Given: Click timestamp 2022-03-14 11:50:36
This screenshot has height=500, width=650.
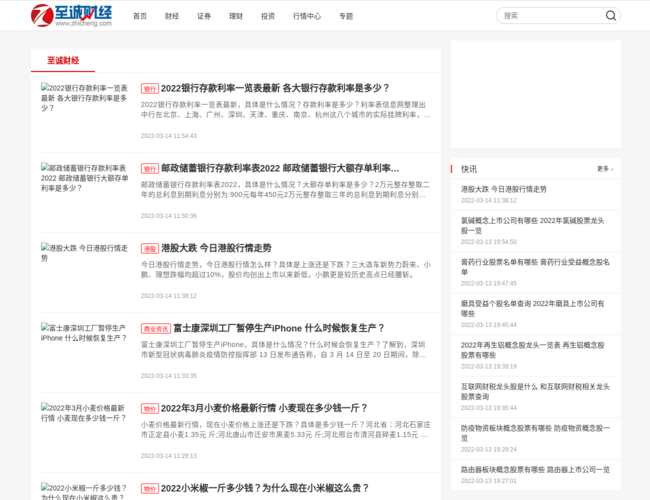Looking at the screenshot, I should (x=169, y=216).
